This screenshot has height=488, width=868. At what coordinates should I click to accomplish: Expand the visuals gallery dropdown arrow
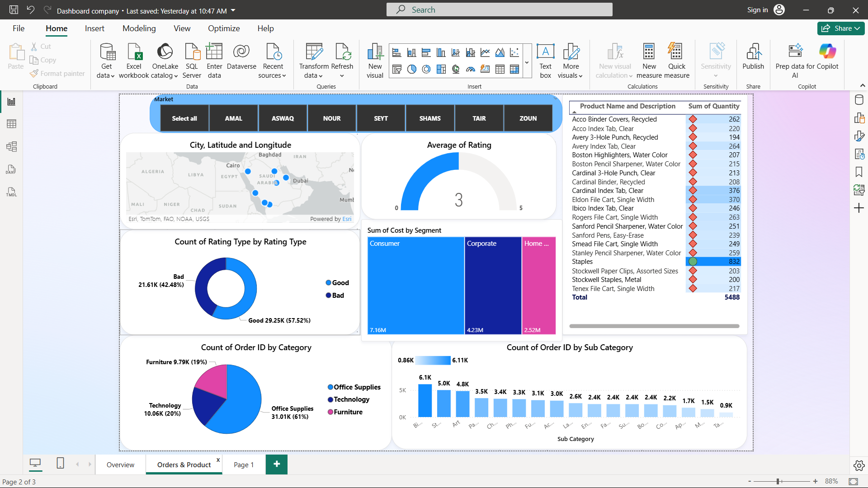[527, 62]
